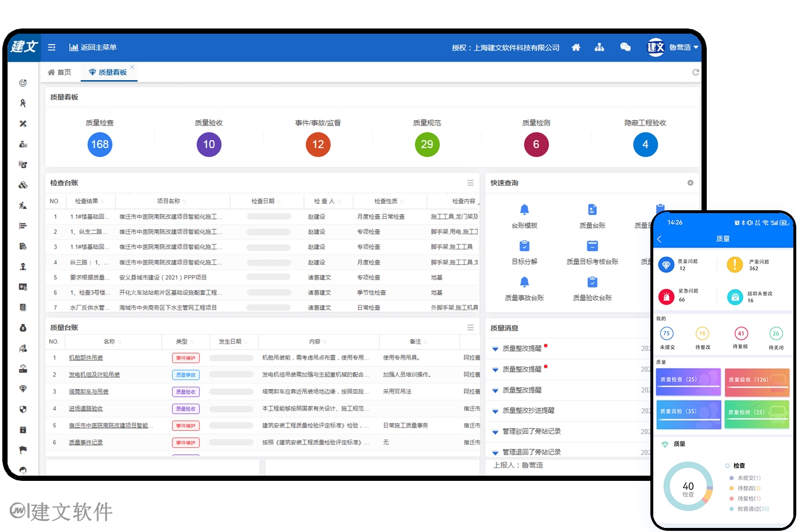The height and width of the screenshot is (532, 798).
Task: Open settings gear in 快速查询 panel
Action: pos(690,183)
